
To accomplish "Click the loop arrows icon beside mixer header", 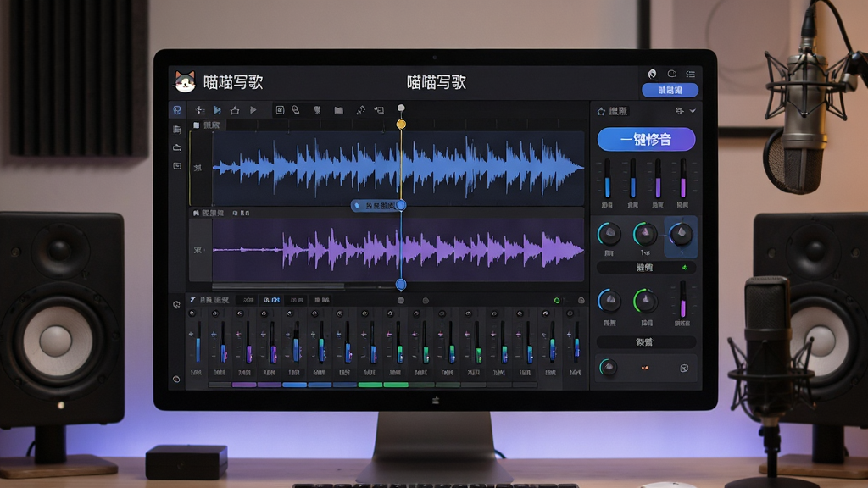I will click(x=176, y=304).
